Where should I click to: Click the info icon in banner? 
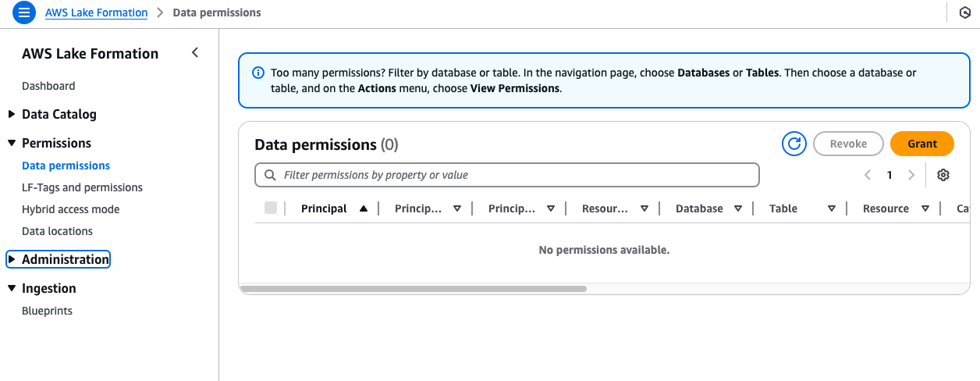(x=258, y=73)
